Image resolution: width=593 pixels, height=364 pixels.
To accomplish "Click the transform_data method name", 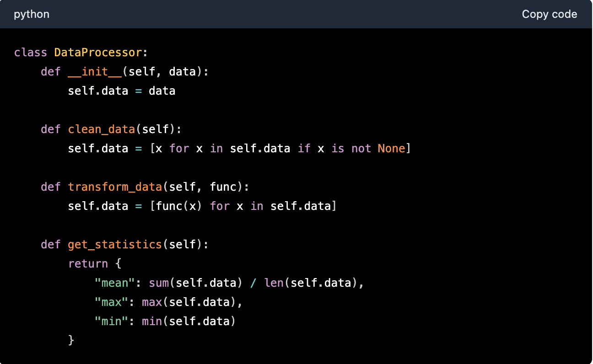I will click(115, 187).
